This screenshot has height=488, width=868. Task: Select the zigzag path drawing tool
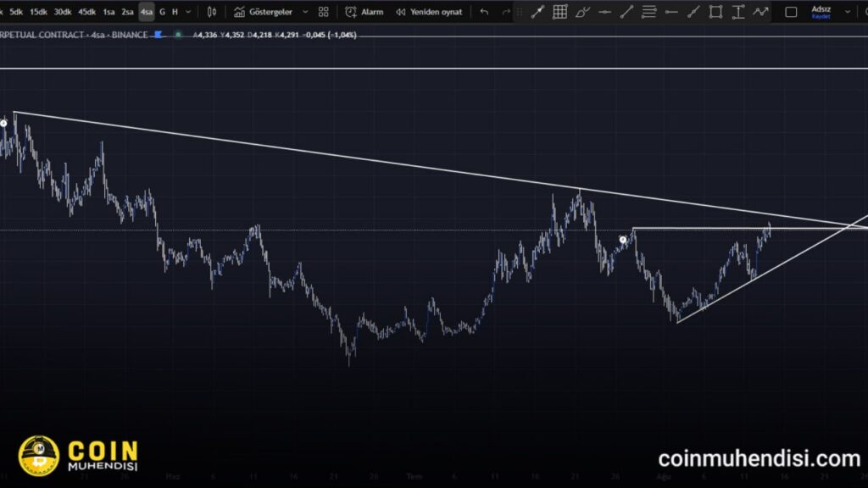pyautogui.click(x=760, y=12)
